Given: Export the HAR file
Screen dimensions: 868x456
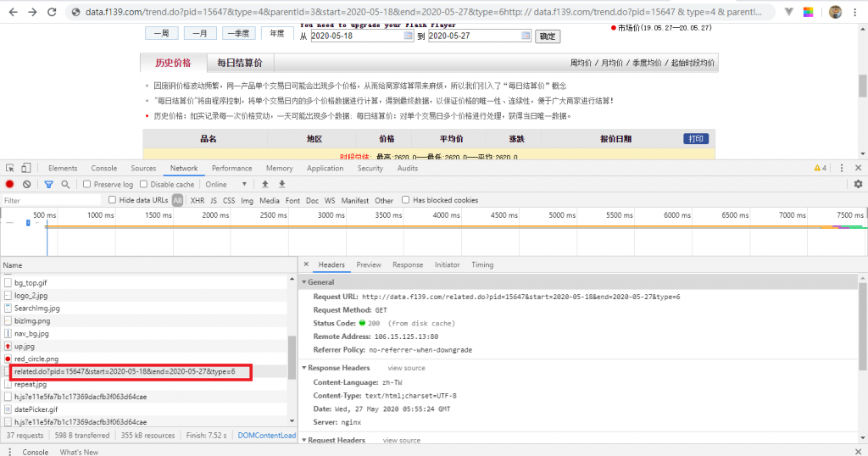Looking at the screenshot, I should tap(281, 184).
